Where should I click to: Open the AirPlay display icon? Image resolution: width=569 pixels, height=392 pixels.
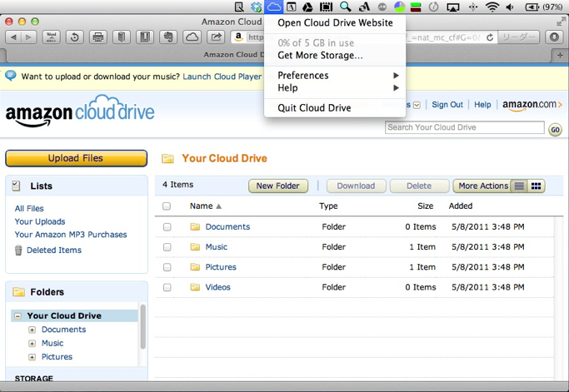coord(453,7)
